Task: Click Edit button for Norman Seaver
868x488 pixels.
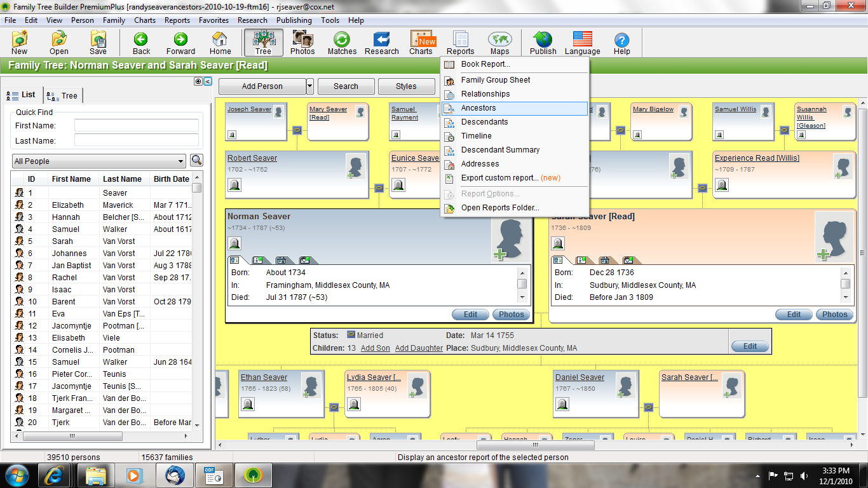Action: point(470,315)
